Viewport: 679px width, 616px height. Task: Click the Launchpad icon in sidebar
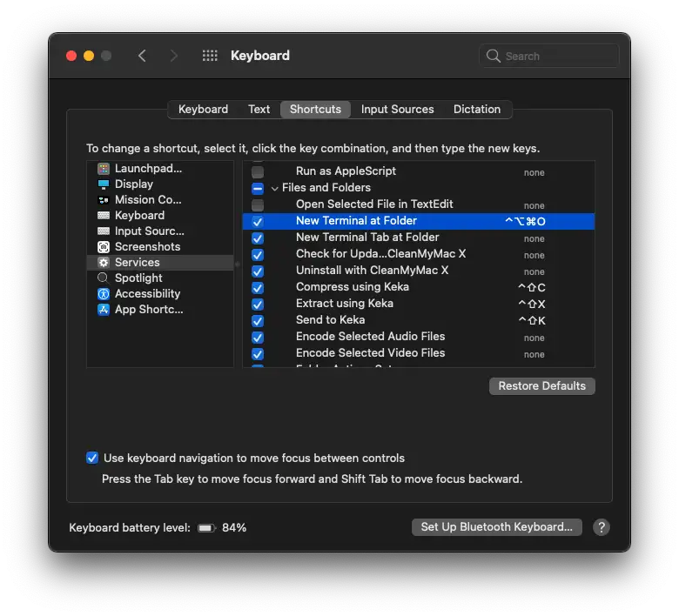104,169
